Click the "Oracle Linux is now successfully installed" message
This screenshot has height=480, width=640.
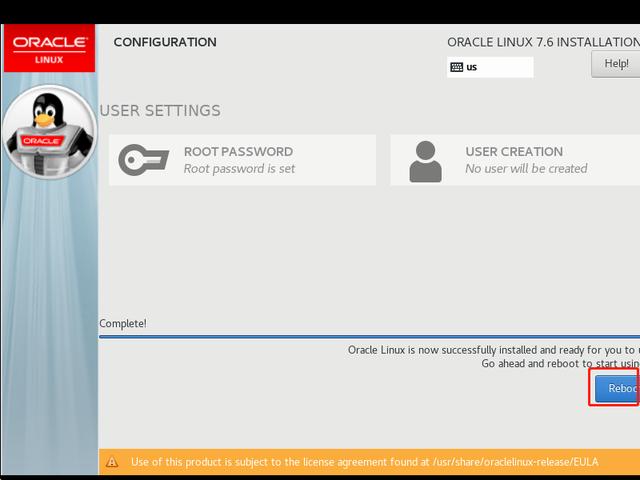493,350
